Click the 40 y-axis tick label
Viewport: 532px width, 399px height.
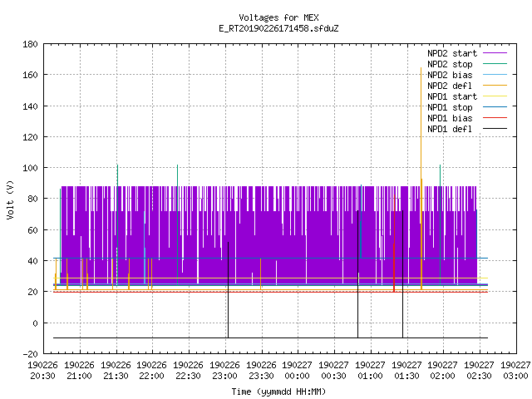coord(32,261)
